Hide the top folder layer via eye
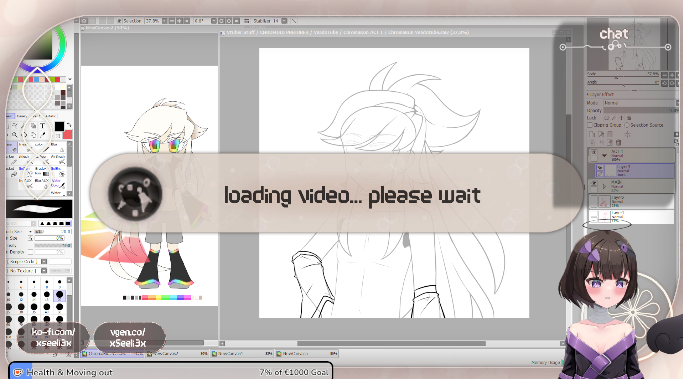This screenshot has width=683, height=379. (x=594, y=153)
